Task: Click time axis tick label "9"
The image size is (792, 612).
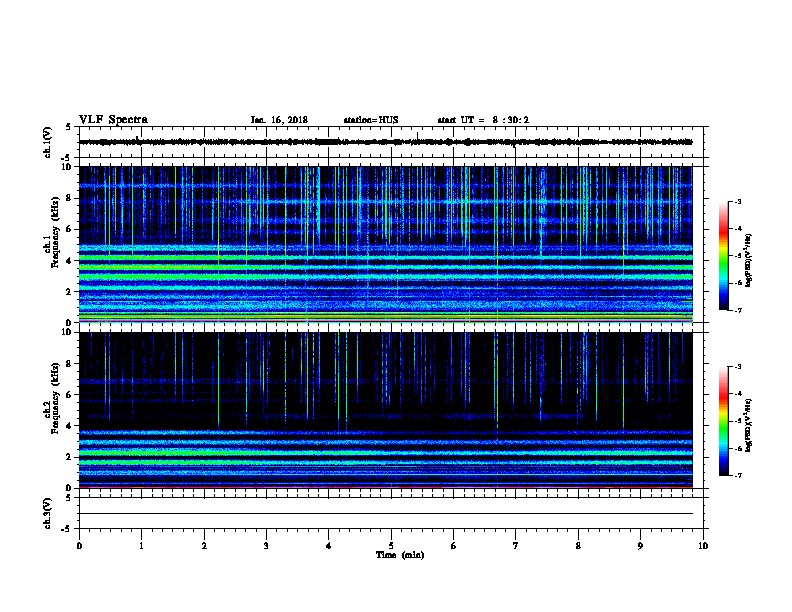Action: [640, 546]
